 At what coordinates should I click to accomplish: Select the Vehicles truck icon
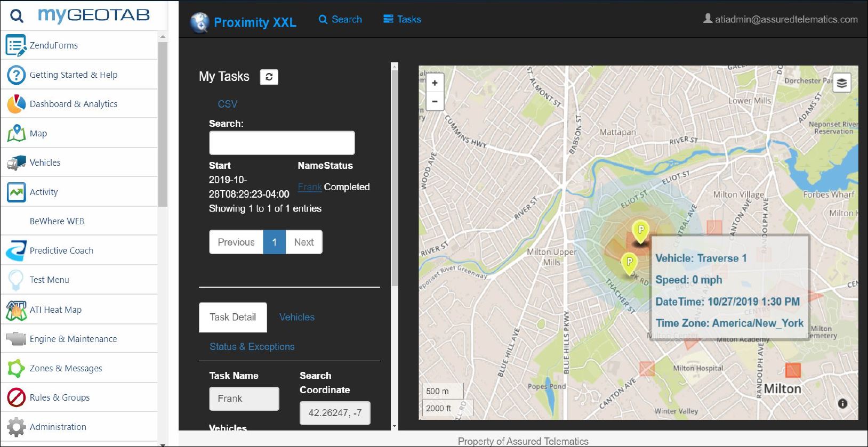tap(16, 162)
